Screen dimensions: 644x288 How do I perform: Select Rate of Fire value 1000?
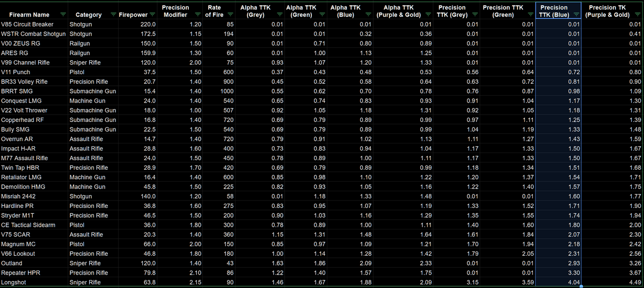coord(219,91)
